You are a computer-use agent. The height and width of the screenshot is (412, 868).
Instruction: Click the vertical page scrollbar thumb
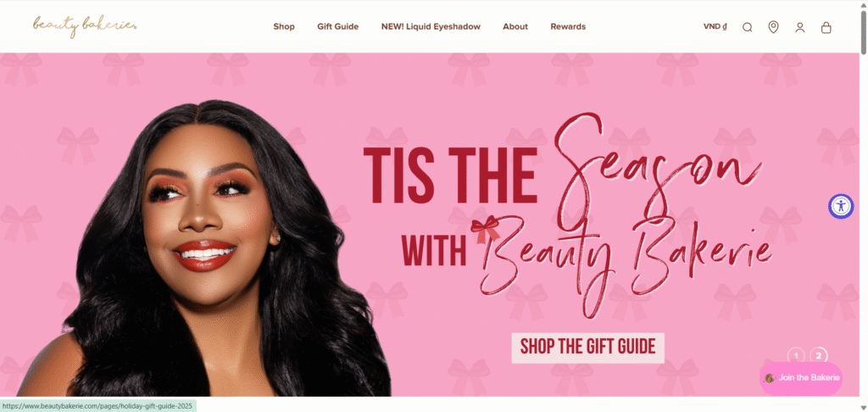click(x=864, y=33)
